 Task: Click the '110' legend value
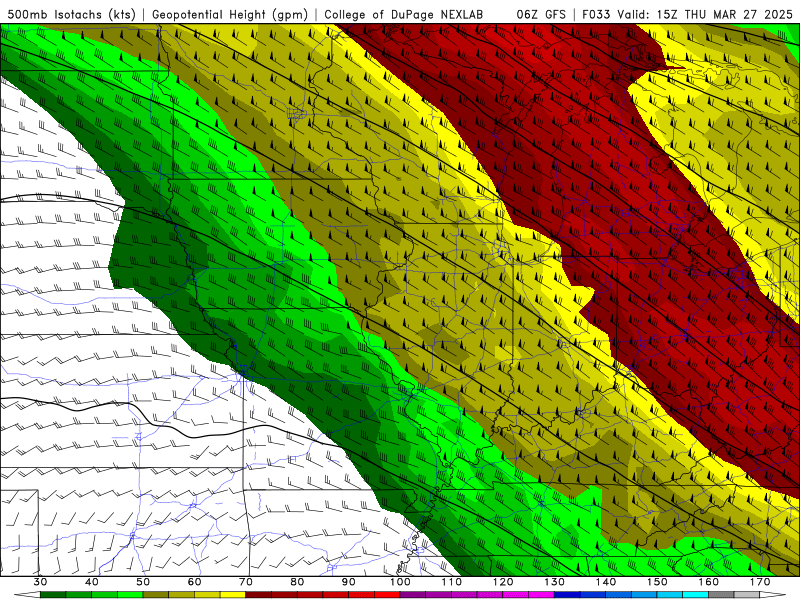pyautogui.click(x=452, y=582)
